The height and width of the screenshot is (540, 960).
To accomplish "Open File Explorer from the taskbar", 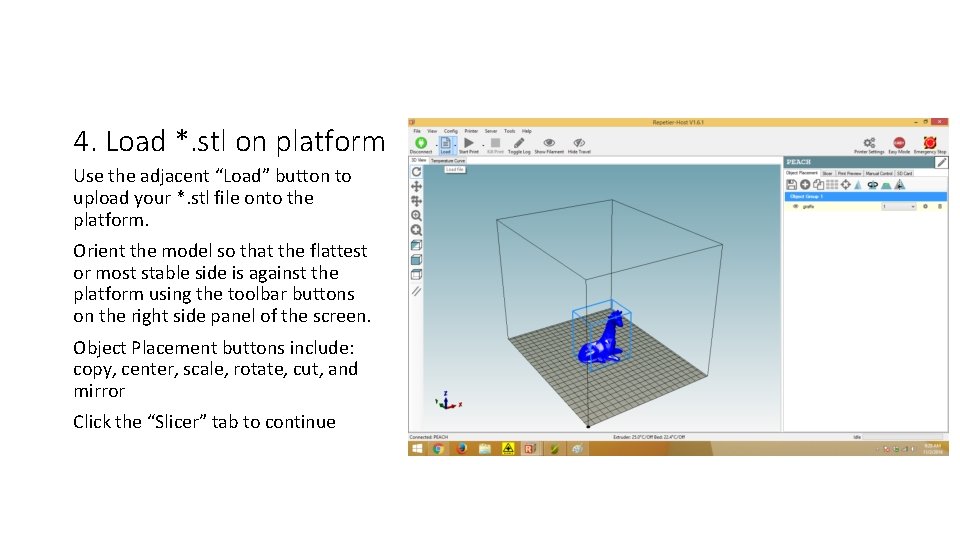I will [x=485, y=449].
